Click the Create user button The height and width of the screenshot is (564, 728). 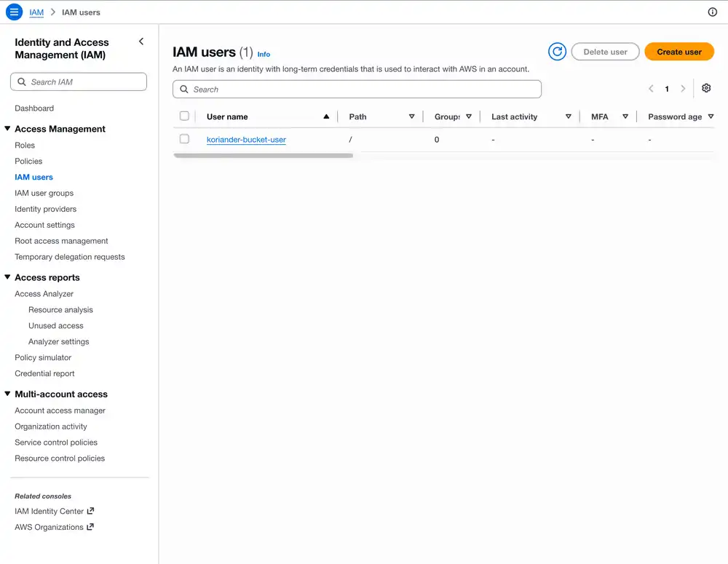(678, 52)
